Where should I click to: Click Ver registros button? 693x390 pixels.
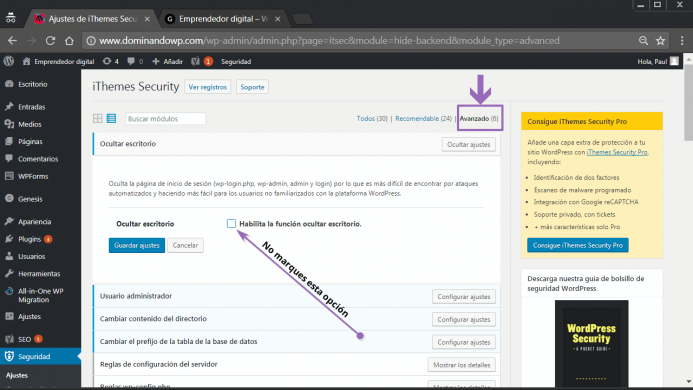pos(207,87)
